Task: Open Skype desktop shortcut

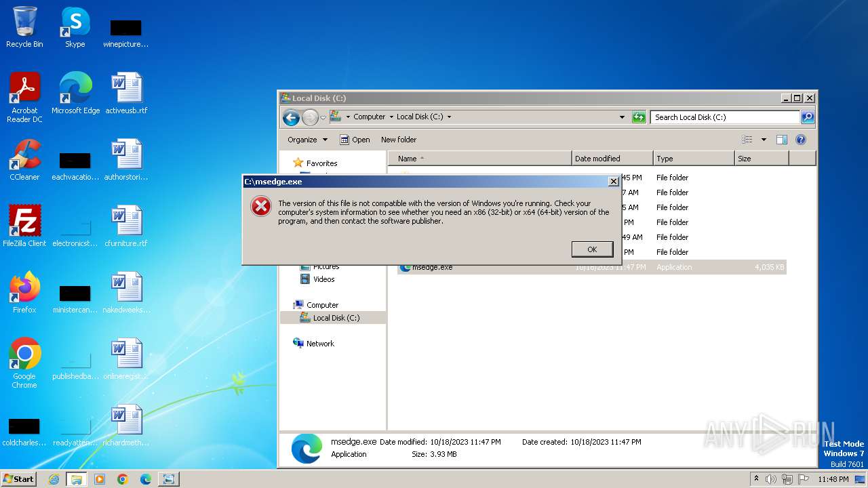Action: 75,28
